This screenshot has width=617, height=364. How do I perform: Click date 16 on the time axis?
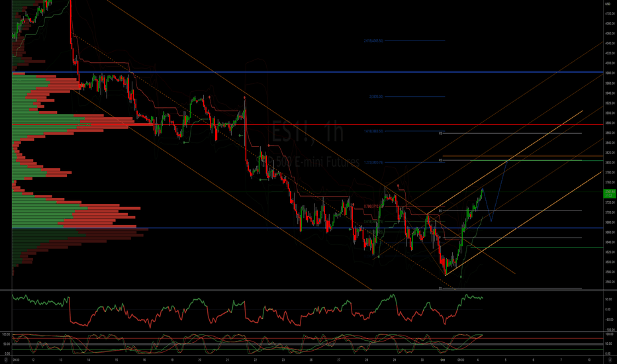144,359
